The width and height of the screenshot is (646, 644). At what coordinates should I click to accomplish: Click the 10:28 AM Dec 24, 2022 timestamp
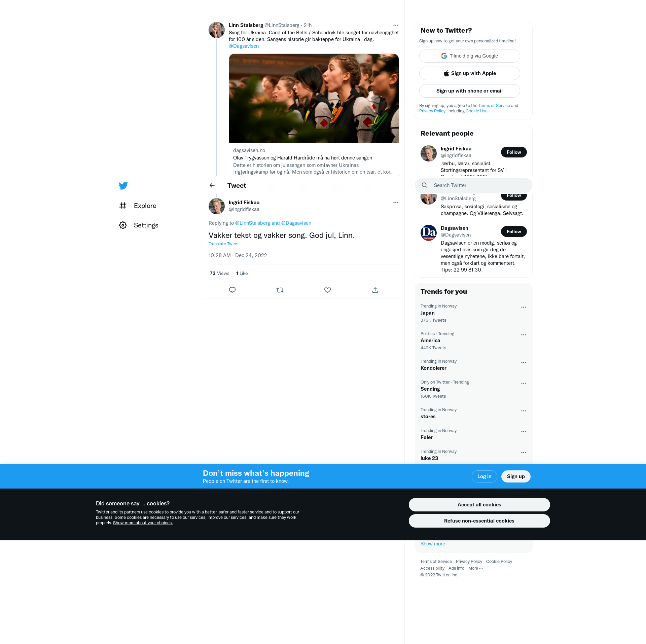pyautogui.click(x=238, y=255)
